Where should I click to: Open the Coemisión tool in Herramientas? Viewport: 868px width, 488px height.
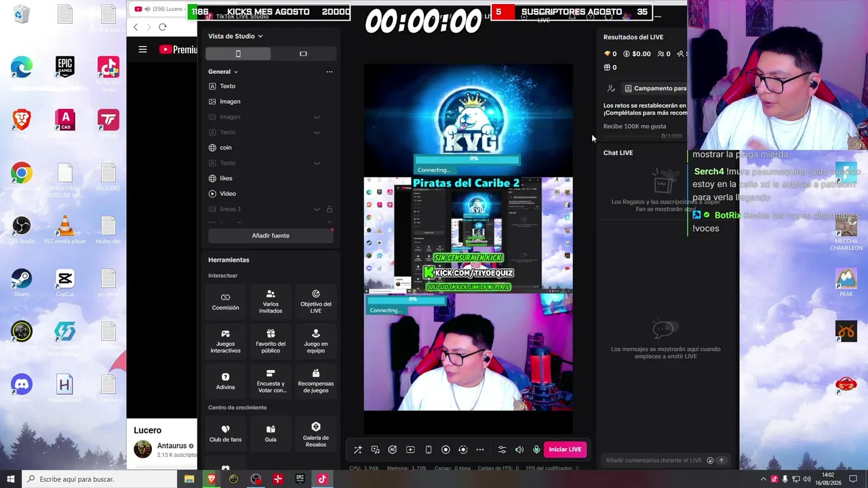pyautogui.click(x=225, y=302)
